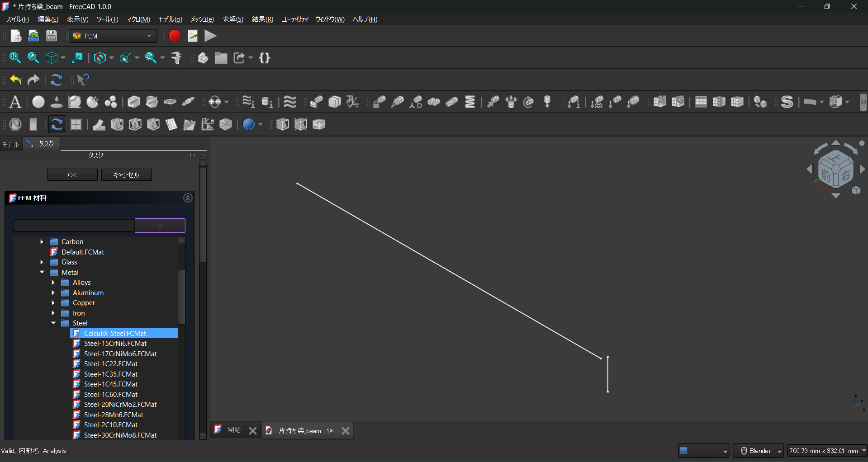Open the 求解(S) menu

pos(233,19)
